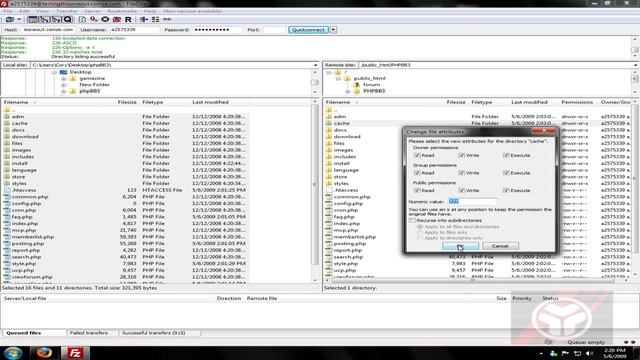Collapse the public_html node in remote tree

[338, 78]
